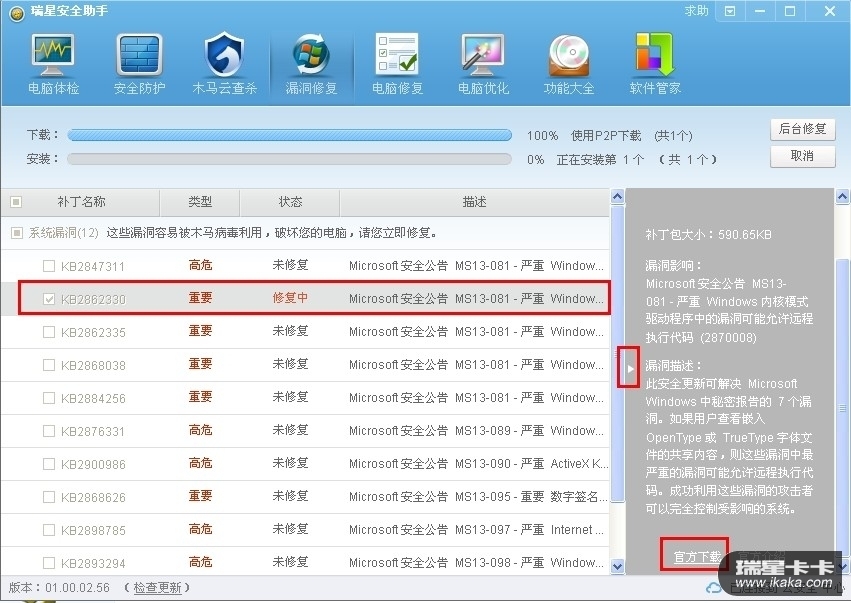Uncheck the KB2862330 patch checkbox

coord(49,299)
